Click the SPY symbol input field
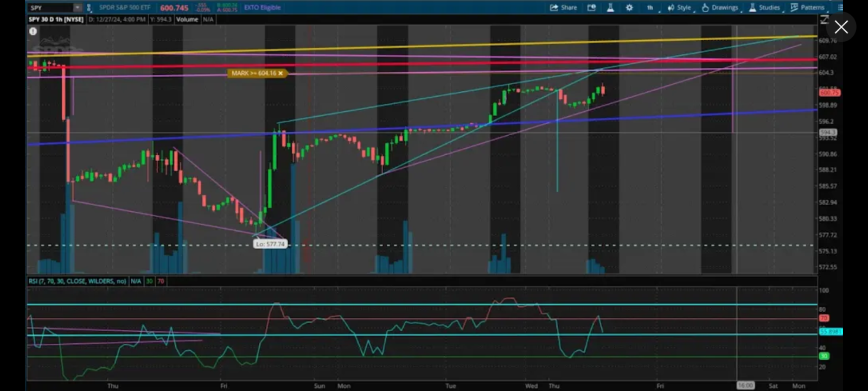The width and height of the screenshot is (868, 391). [51, 8]
